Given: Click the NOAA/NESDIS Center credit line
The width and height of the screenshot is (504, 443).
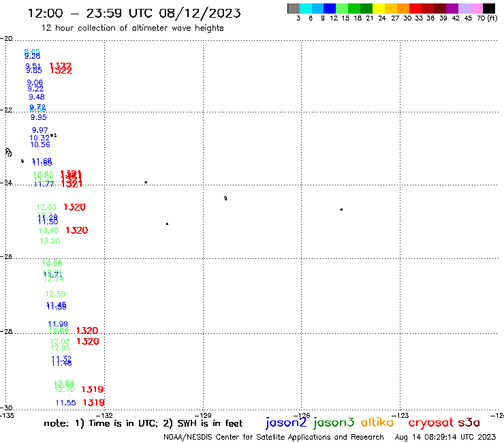Looking at the screenshot, I should (x=274, y=438).
